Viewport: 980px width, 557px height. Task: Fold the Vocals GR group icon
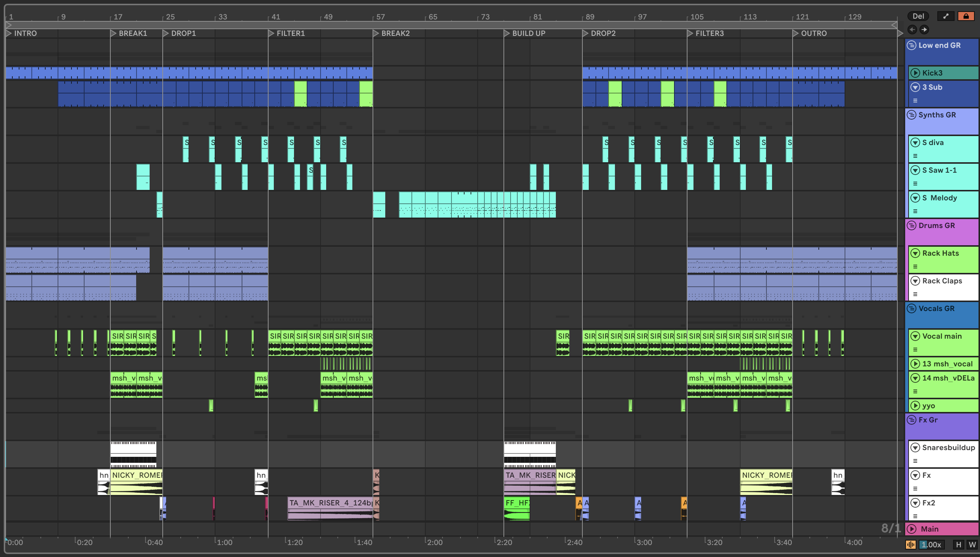pyautogui.click(x=912, y=308)
